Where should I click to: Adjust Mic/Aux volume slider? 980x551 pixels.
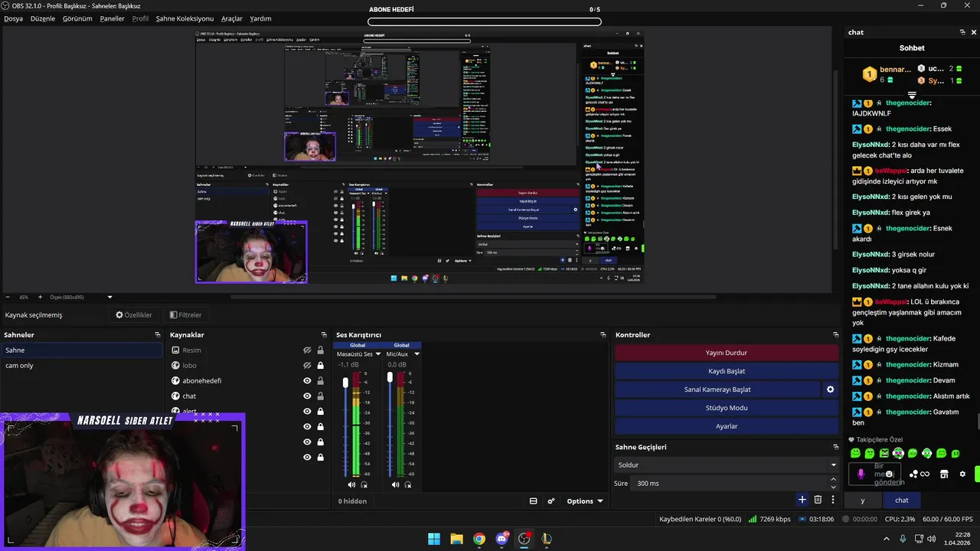pyautogui.click(x=390, y=377)
